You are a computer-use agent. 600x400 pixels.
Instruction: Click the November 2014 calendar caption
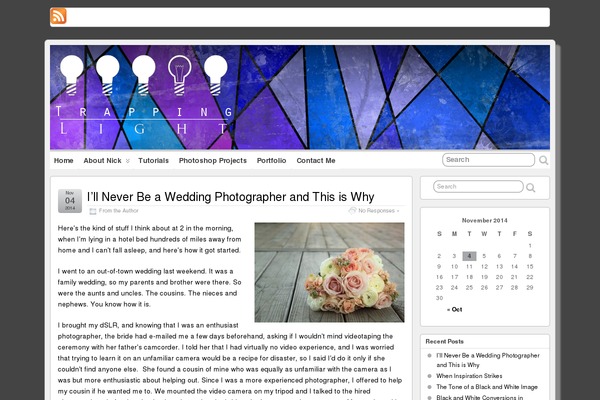point(484,220)
